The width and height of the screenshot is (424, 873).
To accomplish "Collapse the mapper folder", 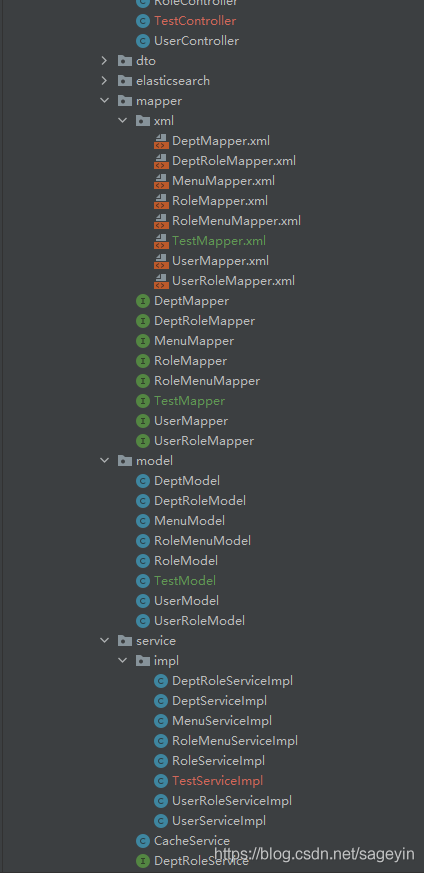I will point(104,101).
